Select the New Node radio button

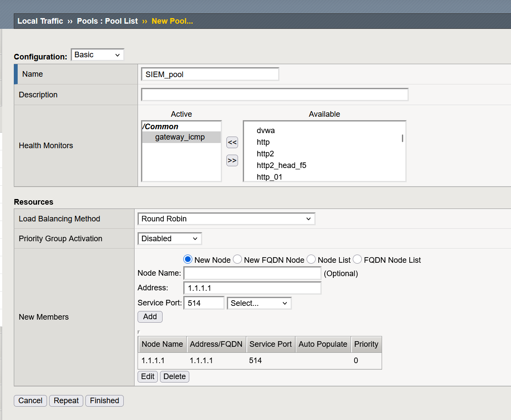(x=188, y=259)
